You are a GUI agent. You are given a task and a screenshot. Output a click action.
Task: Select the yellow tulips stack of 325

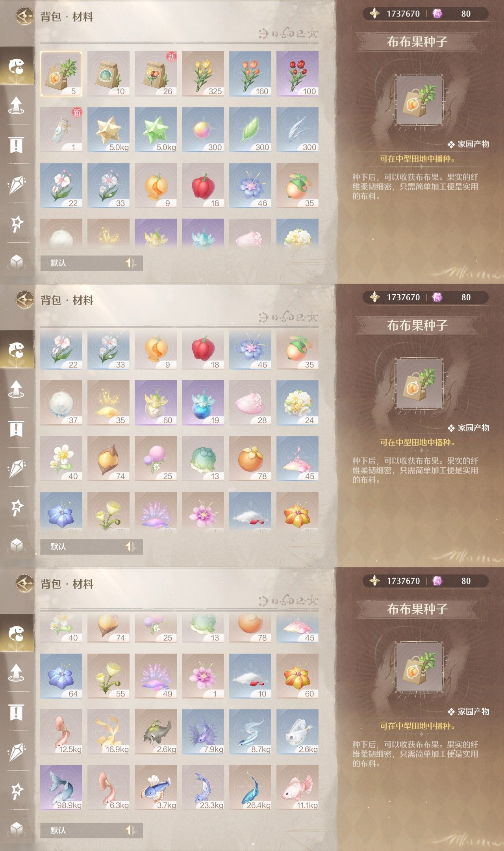click(203, 74)
